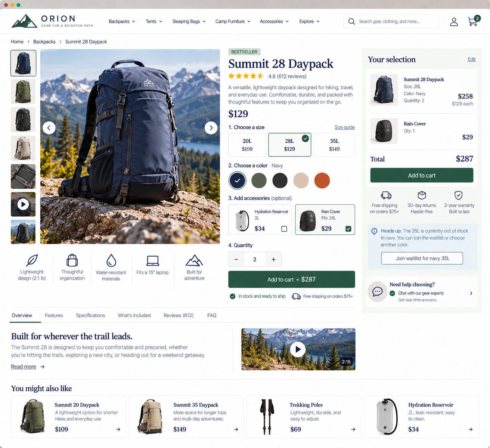Expand the Sleeping Bags menu
Screen dimensions: 490x448
point(189,21)
